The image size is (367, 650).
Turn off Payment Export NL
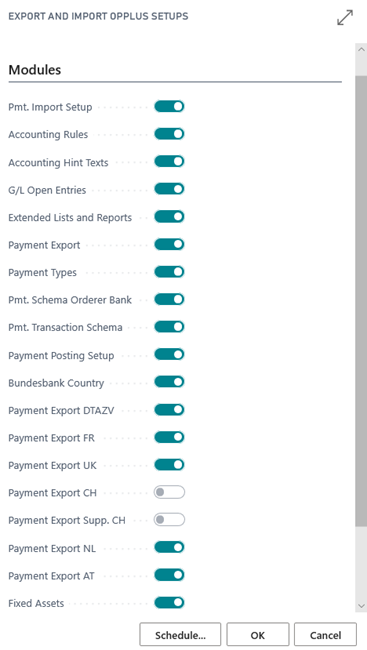click(x=169, y=547)
